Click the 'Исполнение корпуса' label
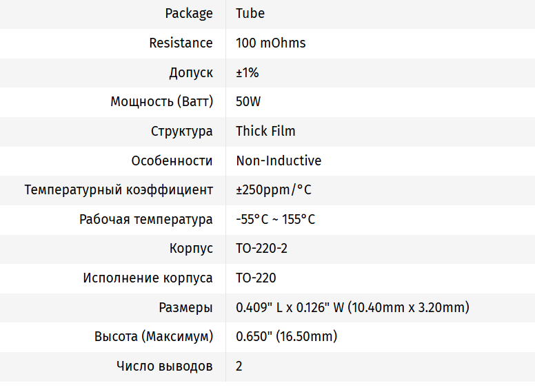Screen dimensions: 535x392 coord(148,278)
